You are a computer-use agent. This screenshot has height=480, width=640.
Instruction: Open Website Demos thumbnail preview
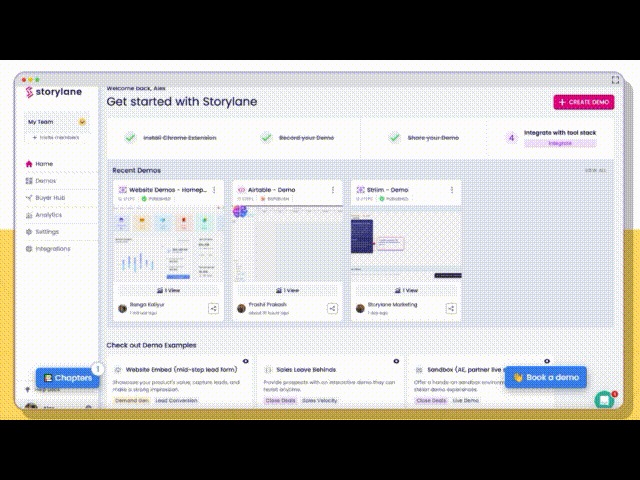click(x=168, y=244)
